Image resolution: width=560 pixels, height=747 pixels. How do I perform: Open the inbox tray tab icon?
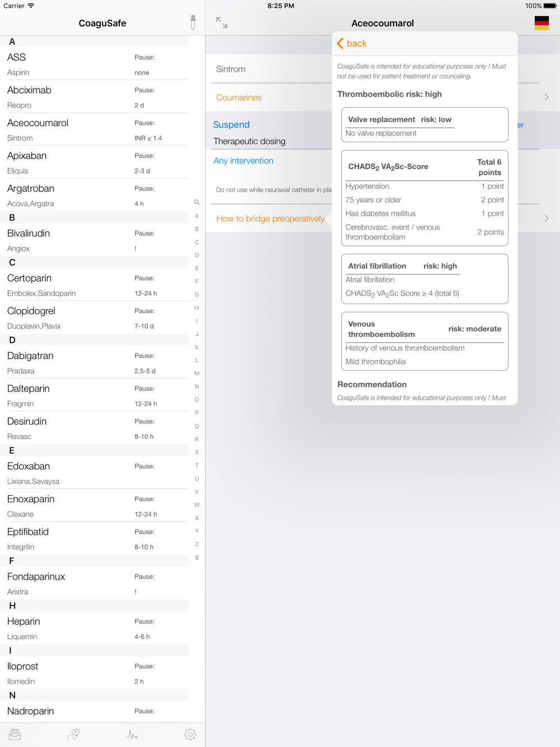pyautogui.click(x=15, y=734)
